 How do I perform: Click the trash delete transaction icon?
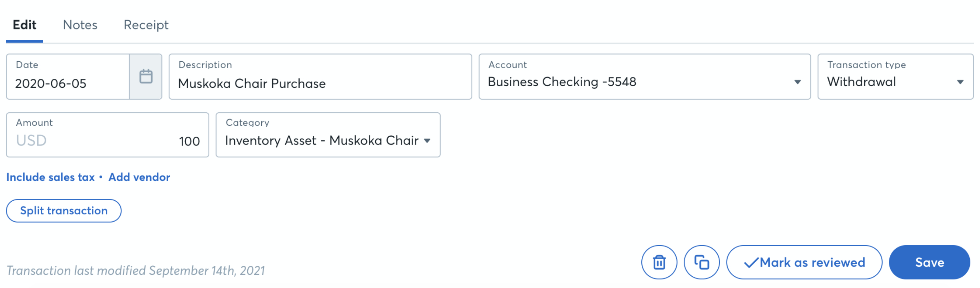pyautogui.click(x=659, y=262)
